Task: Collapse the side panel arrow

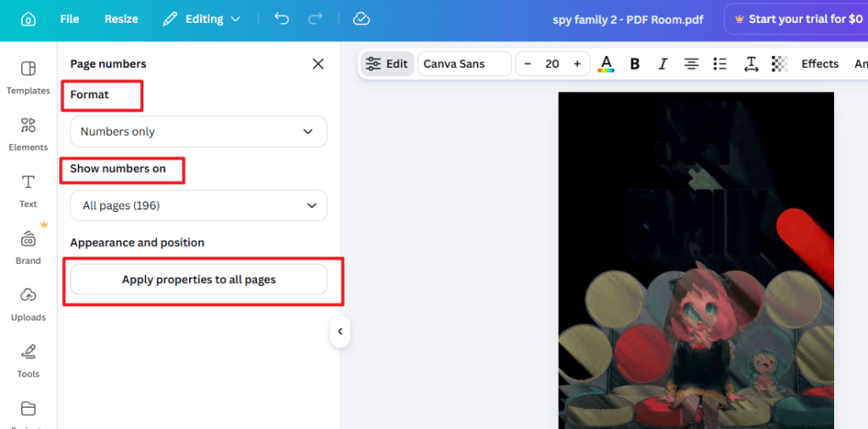Action: tap(340, 331)
